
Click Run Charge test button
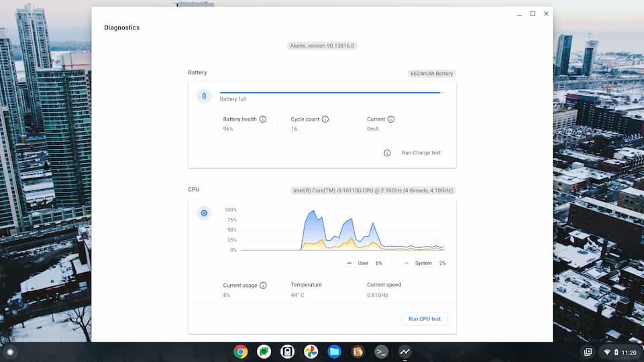coord(421,153)
